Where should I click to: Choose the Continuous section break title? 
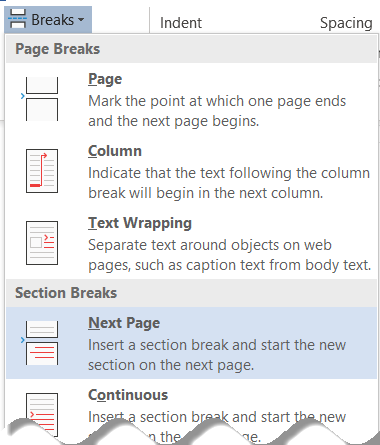128,395
